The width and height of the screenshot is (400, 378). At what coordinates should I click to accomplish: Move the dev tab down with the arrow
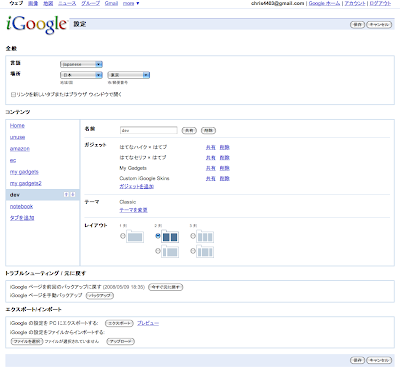tap(73, 195)
